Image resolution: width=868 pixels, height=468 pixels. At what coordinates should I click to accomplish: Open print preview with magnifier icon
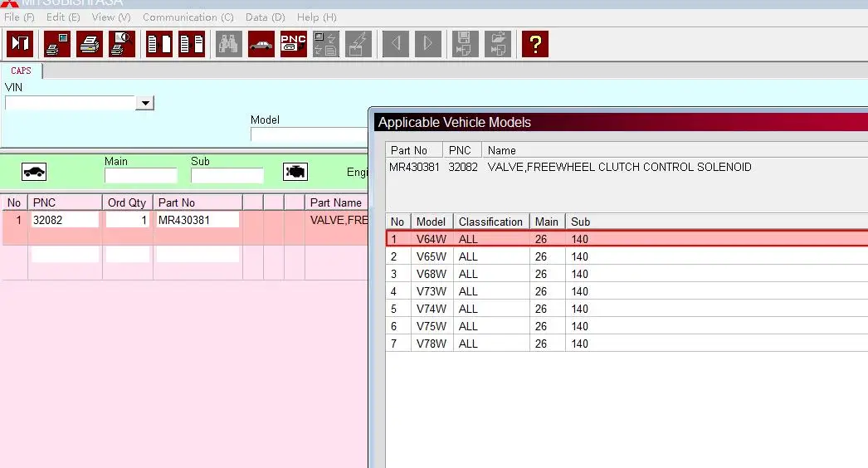[x=121, y=43]
